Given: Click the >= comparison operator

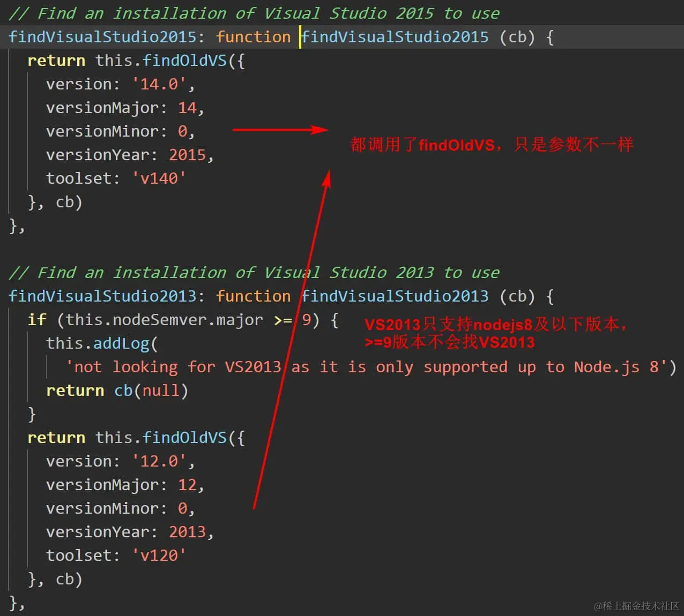Looking at the screenshot, I should coord(282,320).
